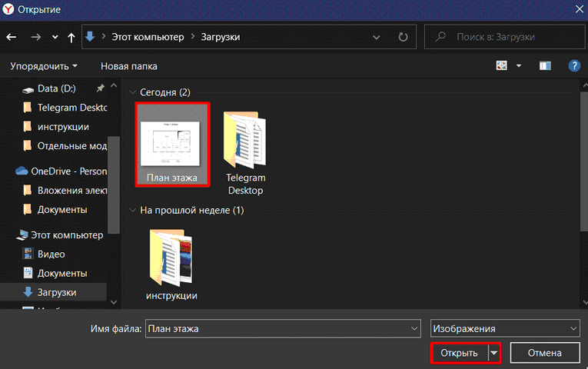Change view layout icon
Image resolution: width=588 pixels, height=369 pixels.
click(x=502, y=65)
